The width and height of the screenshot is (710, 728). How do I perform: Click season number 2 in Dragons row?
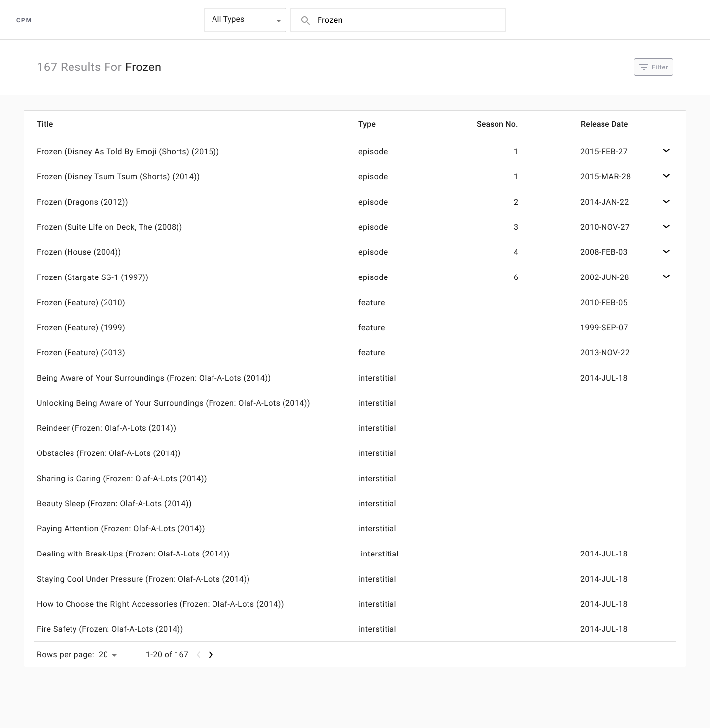tap(516, 202)
